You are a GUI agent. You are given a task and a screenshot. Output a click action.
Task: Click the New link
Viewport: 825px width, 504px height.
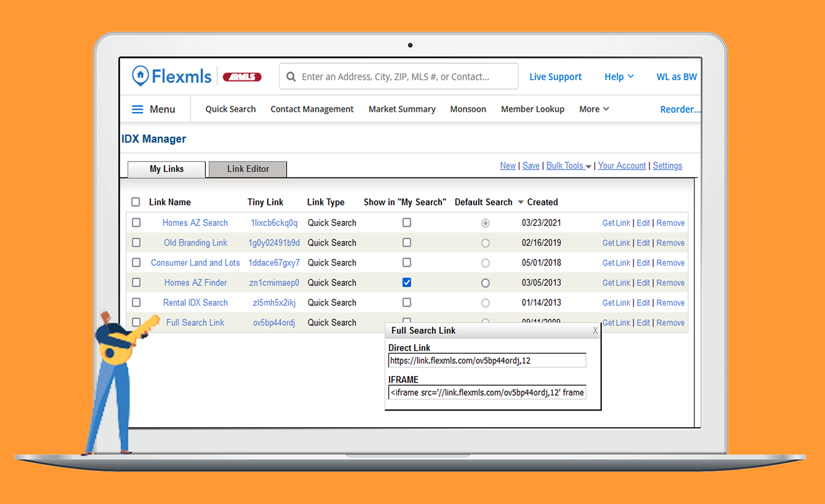[x=508, y=166]
